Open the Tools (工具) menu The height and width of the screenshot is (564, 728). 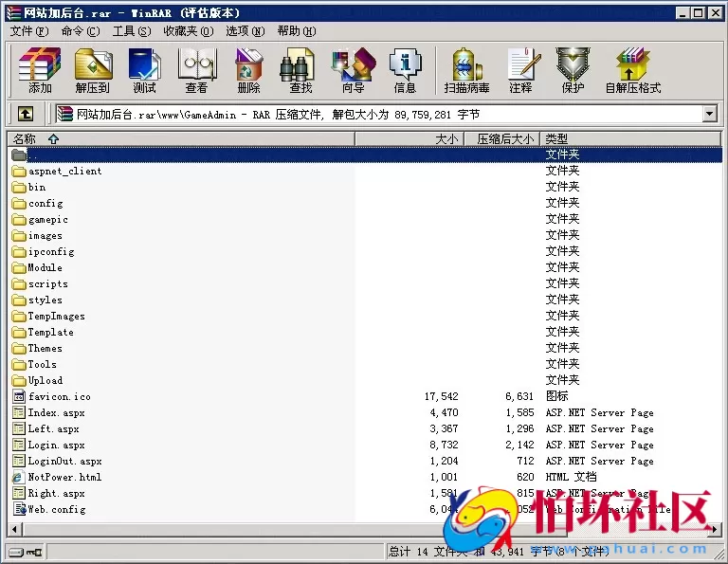[x=132, y=31]
